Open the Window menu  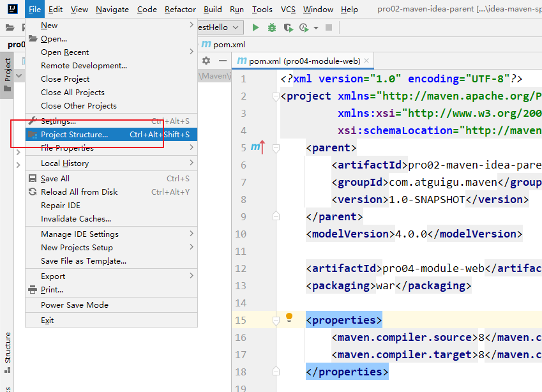[x=318, y=10]
